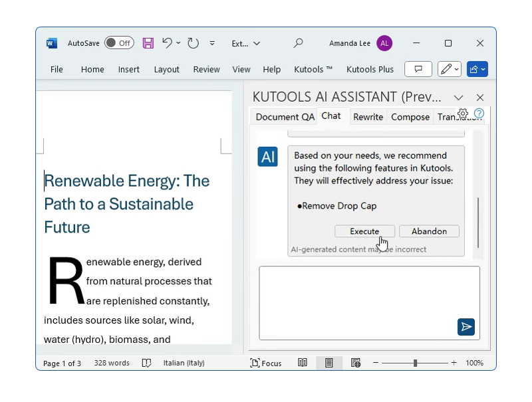Switch to Read Mode view
532x402 pixels.
(303, 363)
